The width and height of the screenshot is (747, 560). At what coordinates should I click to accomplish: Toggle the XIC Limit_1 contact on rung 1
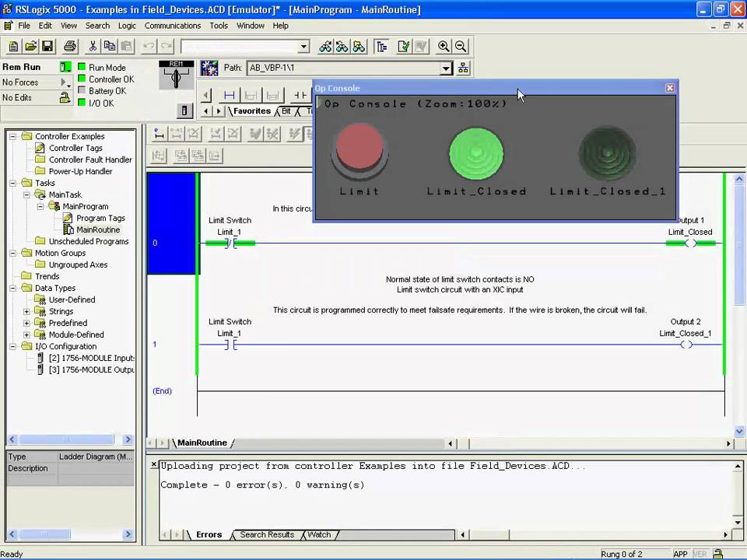click(x=230, y=345)
